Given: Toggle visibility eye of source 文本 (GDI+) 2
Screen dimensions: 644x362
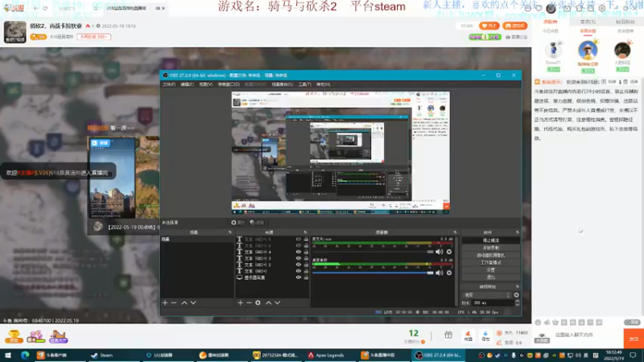Looking at the screenshot, I should click(x=299, y=265).
